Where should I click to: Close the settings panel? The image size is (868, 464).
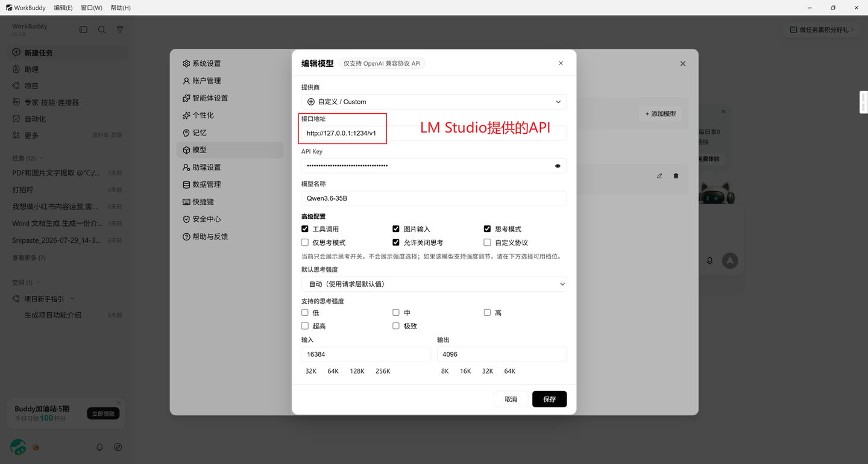pyautogui.click(x=683, y=63)
